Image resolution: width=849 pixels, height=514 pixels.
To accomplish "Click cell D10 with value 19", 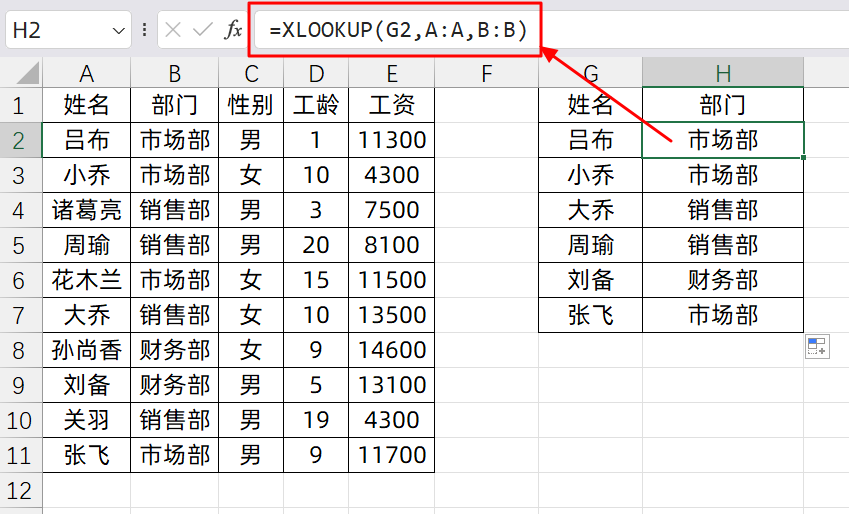I will point(316,420).
